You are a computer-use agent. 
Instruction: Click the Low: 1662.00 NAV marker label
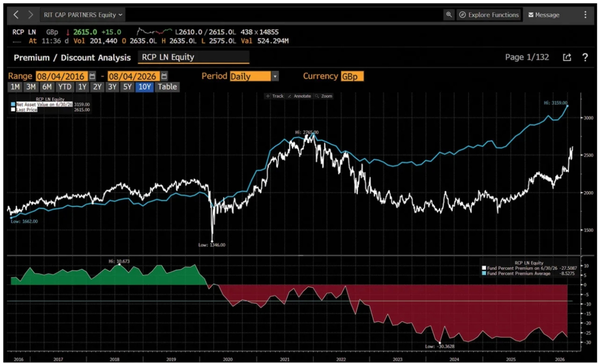24,221
